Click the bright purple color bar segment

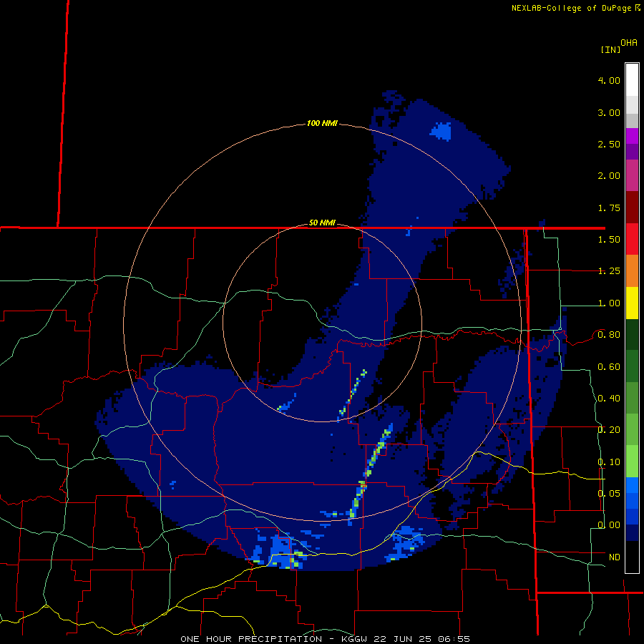tap(632, 136)
